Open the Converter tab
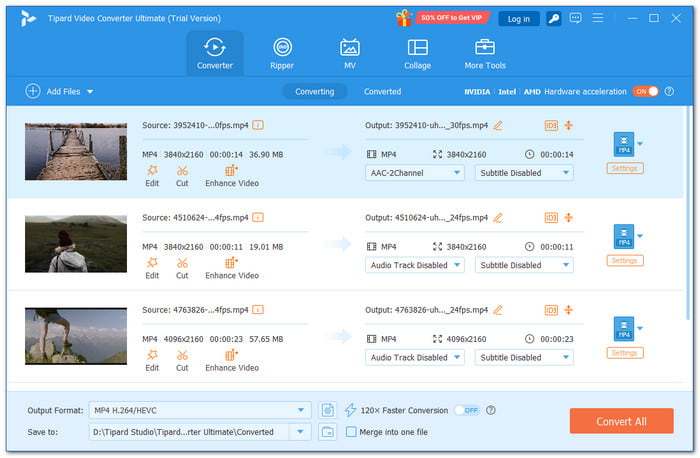The width and height of the screenshot is (700, 458). pyautogui.click(x=215, y=54)
